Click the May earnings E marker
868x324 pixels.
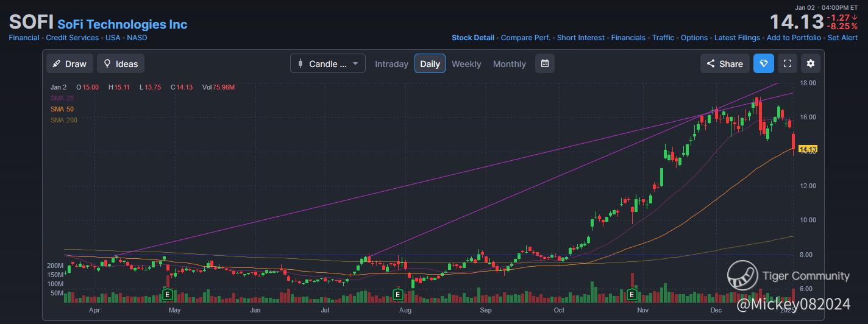(x=168, y=295)
